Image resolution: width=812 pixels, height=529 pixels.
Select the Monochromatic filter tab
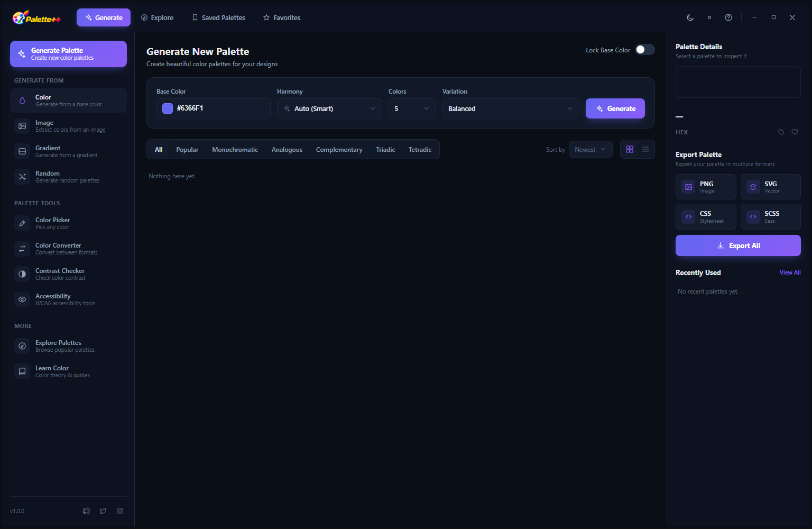tap(235, 150)
